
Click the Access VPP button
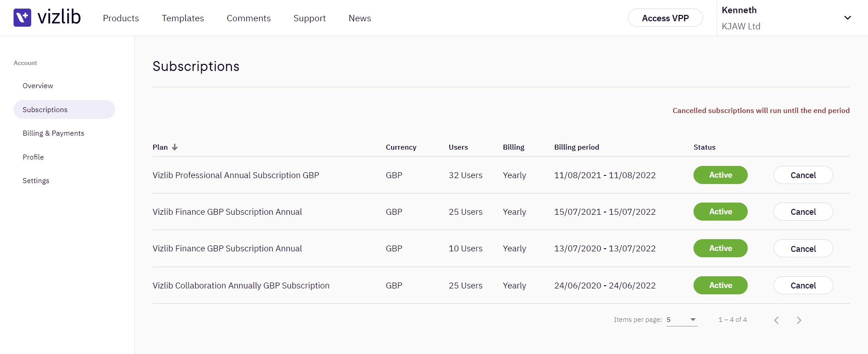coord(665,18)
